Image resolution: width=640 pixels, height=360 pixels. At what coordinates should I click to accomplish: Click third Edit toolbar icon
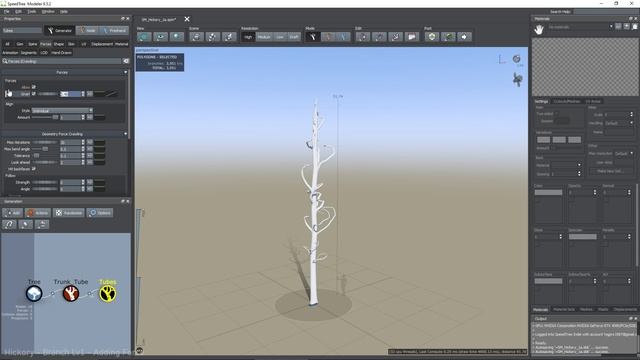pyautogui.click(x=395, y=37)
